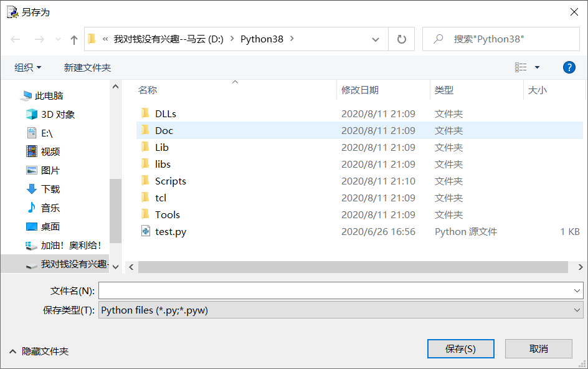The width and height of the screenshot is (588, 369).
Task: Click the Tools folder name
Action: (x=168, y=214)
